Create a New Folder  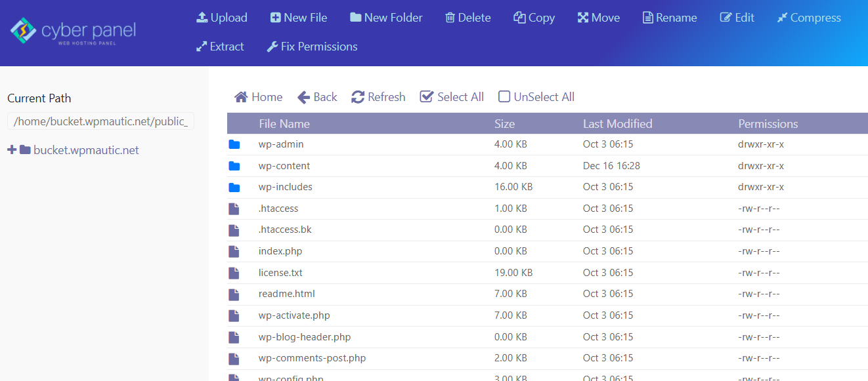point(386,18)
